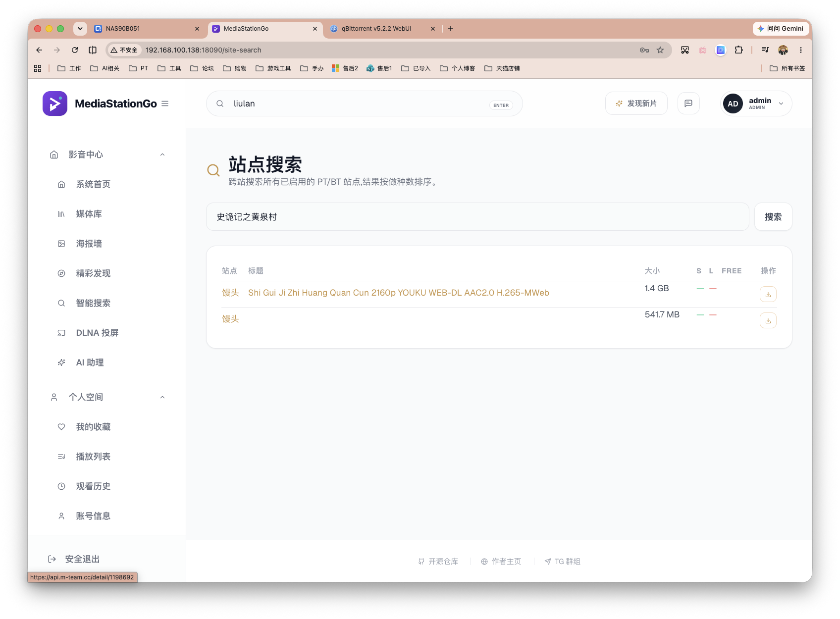The height and width of the screenshot is (619, 840).
Task: Open the 作者主页 footer link
Action: [x=501, y=562]
